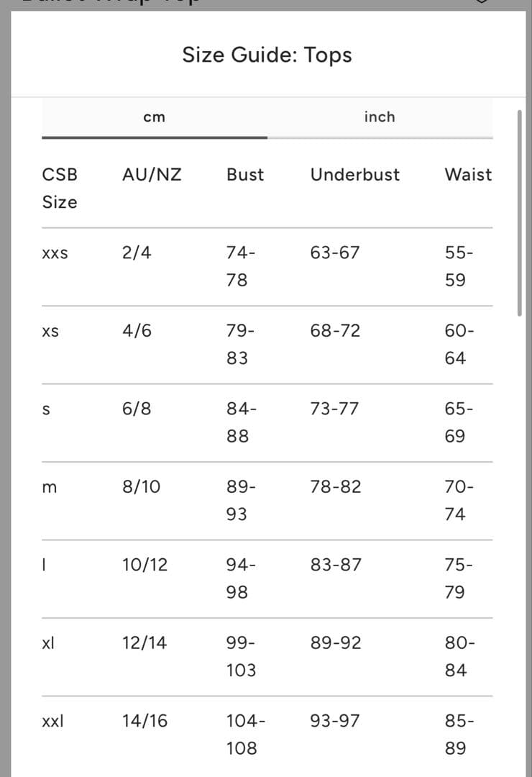
Task: Select the xxl size row label
Action: [x=52, y=721]
